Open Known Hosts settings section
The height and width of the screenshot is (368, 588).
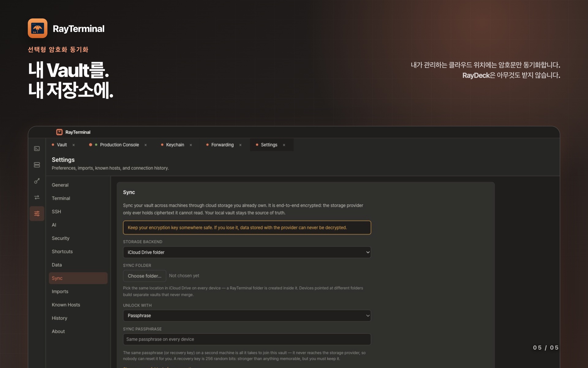[x=78, y=305]
